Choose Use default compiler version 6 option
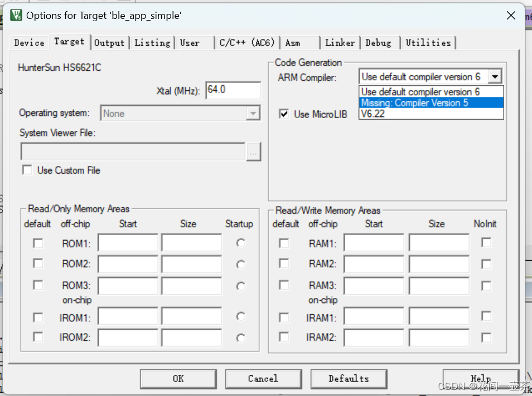 click(431, 92)
